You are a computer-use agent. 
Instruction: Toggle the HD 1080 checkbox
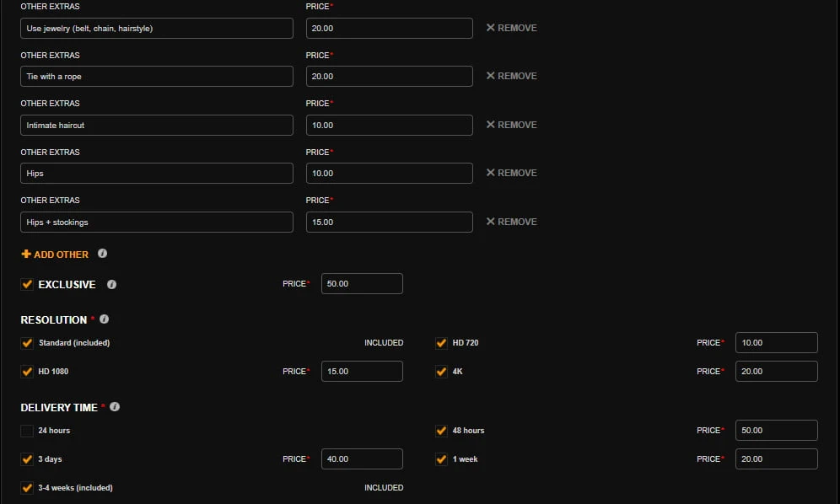(x=27, y=372)
